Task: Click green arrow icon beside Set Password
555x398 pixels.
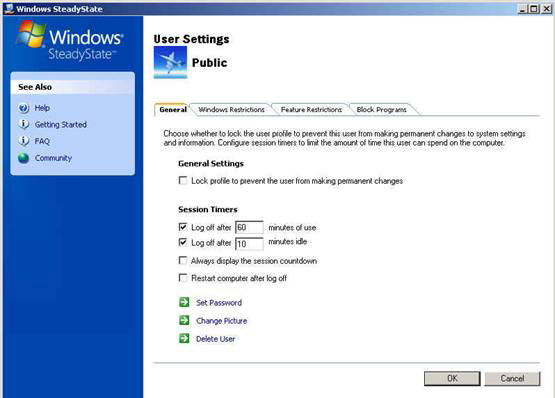Action: (184, 302)
